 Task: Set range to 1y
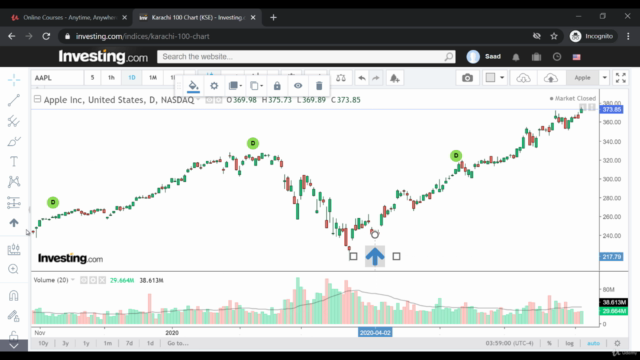tap(86, 343)
